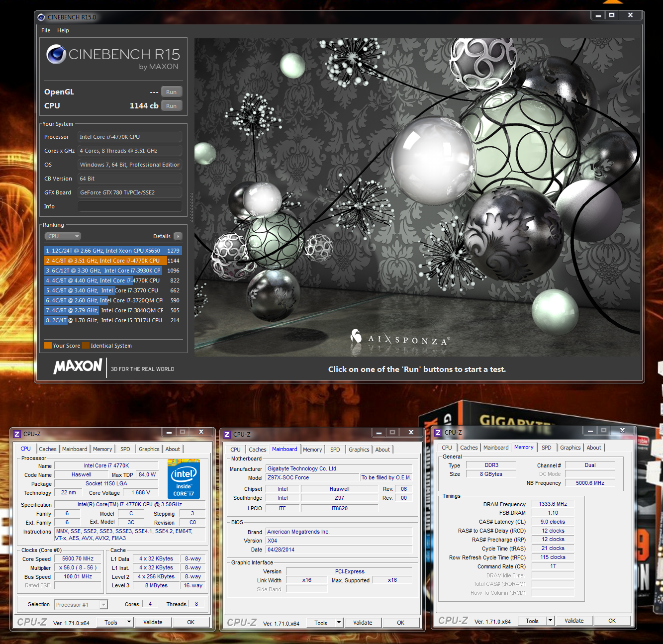Screen dimensions: 663x644
Task: Select ranking row Core i7-3720QM
Action: point(113,300)
